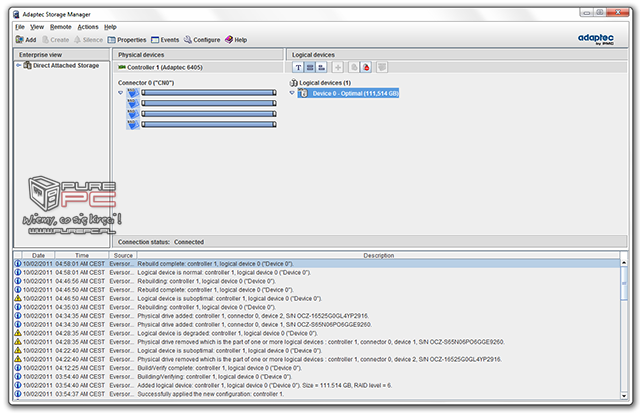Click the green controller card icon

point(122,67)
